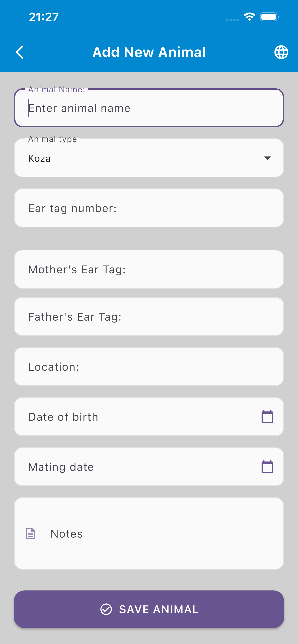The height and width of the screenshot is (644, 298).
Task: Tap the Notes document icon
Action: tap(31, 533)
